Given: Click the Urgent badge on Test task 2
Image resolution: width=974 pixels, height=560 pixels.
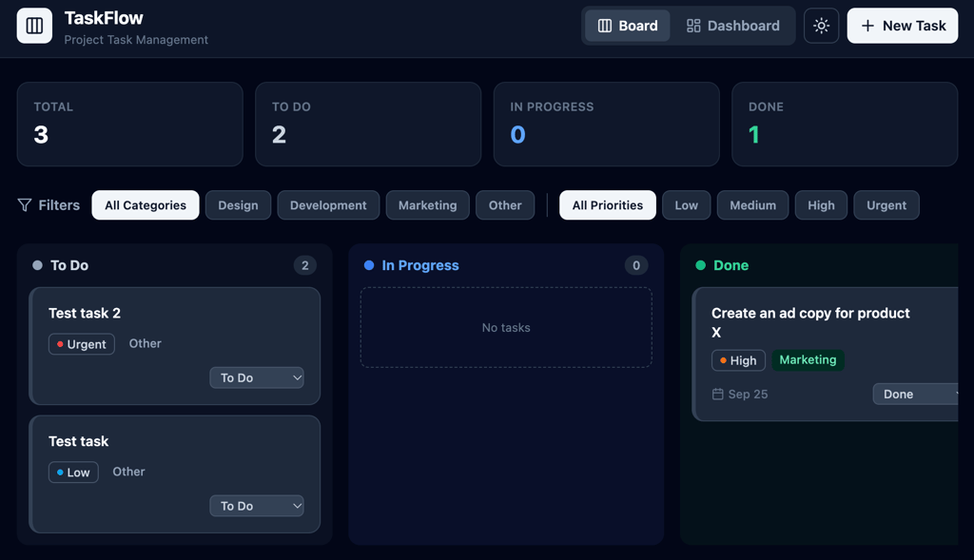Looking at the screenshot, I should 82,344.
